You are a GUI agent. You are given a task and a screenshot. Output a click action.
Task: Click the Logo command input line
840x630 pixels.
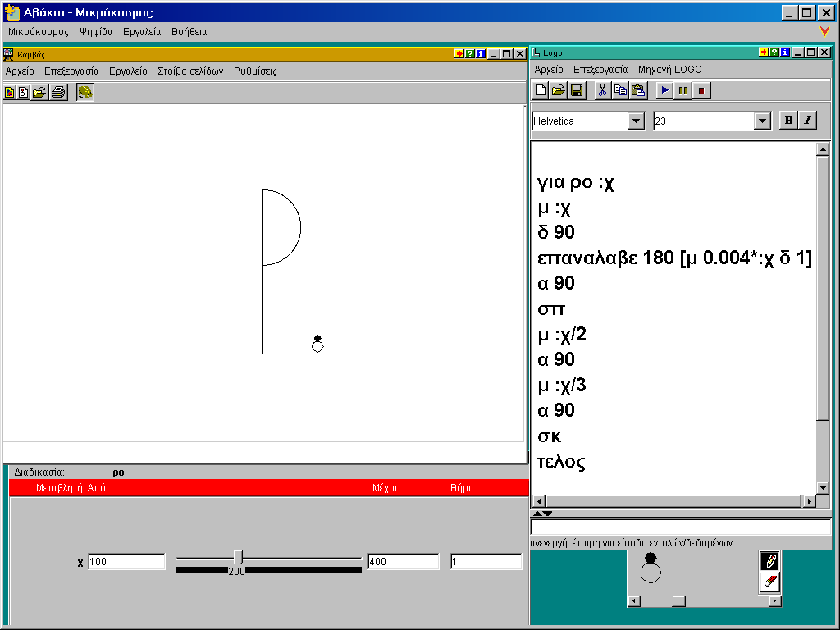[680, 527]
